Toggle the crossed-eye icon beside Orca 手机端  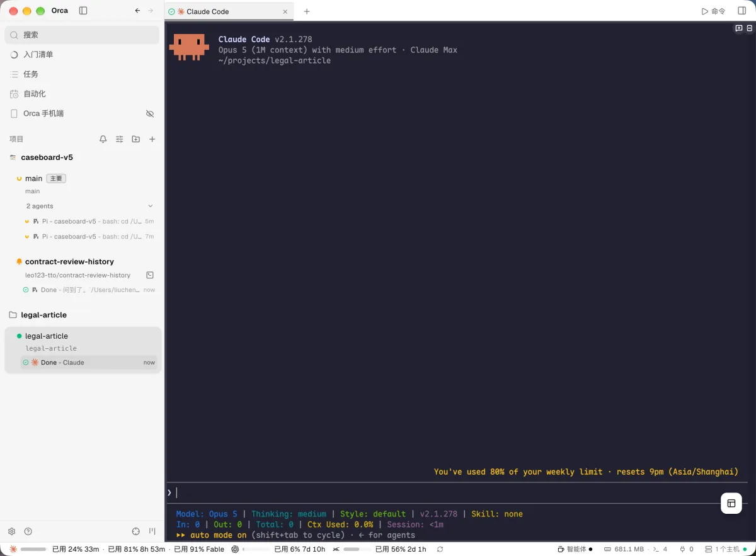[150, 113]
